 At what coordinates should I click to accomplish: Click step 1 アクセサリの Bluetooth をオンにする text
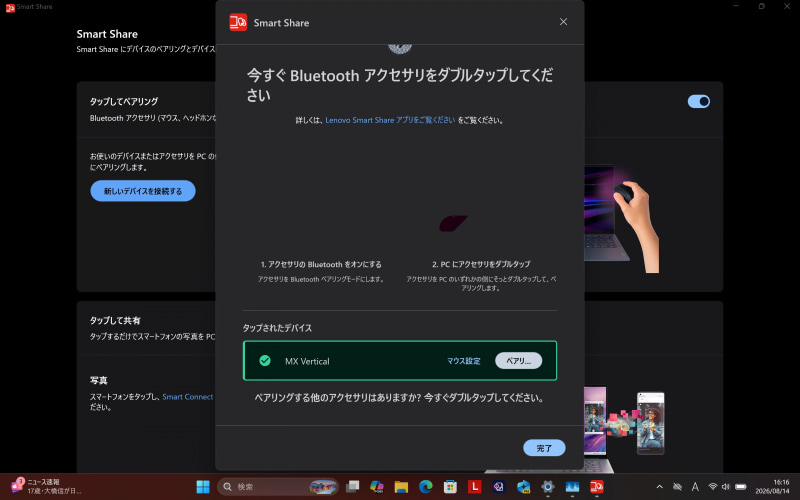pyautogui.click(x=321, y=264)
